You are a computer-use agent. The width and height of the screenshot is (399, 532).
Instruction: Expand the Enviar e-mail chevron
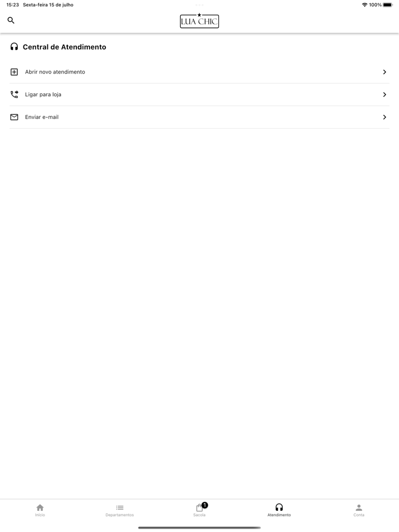click(x=384, y=117)
